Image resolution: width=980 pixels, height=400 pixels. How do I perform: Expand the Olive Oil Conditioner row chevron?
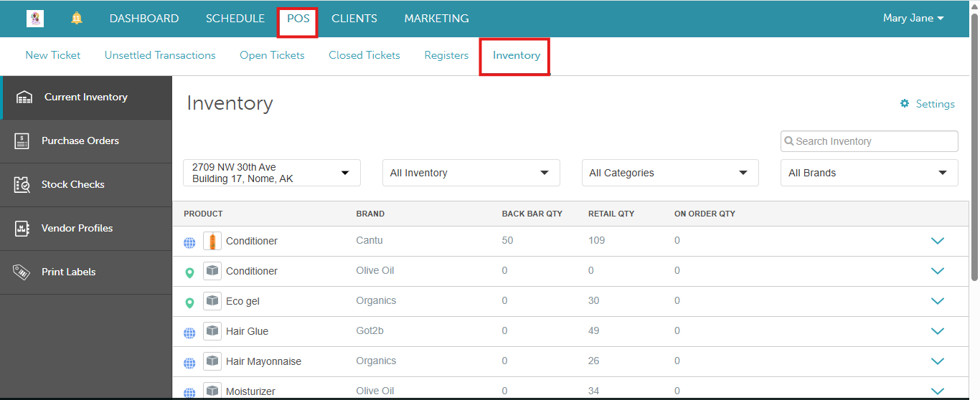(x=937, y=271)
